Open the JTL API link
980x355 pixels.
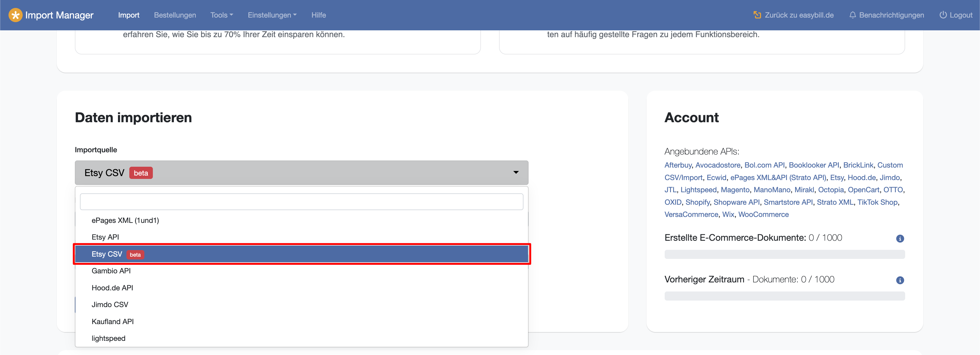tap(670, 190)
